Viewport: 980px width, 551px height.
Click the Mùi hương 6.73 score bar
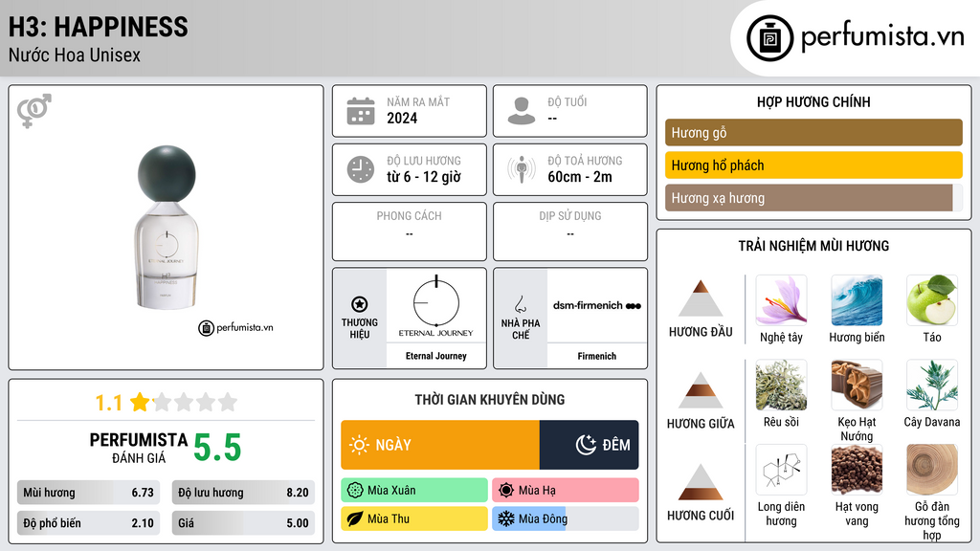pos(88,493)
